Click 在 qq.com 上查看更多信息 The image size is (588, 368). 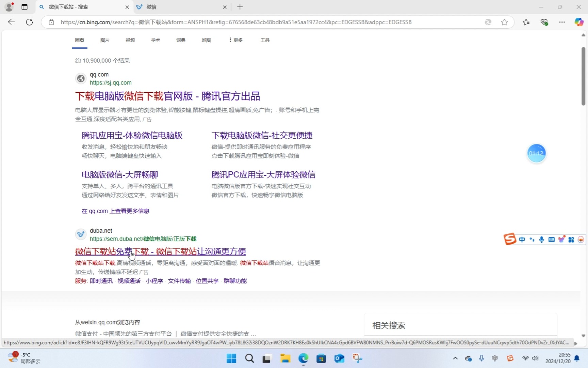pos(115,211)
